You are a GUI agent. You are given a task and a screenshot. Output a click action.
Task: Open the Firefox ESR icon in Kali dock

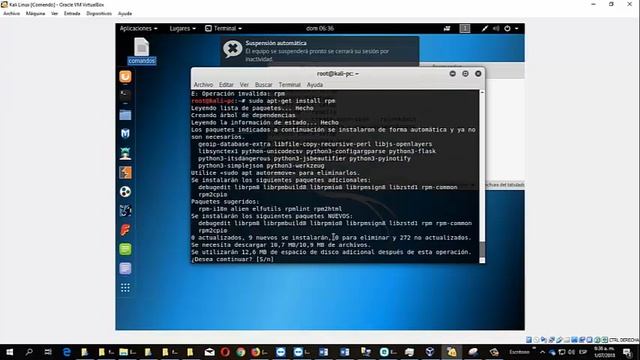(x=125, y=76)
